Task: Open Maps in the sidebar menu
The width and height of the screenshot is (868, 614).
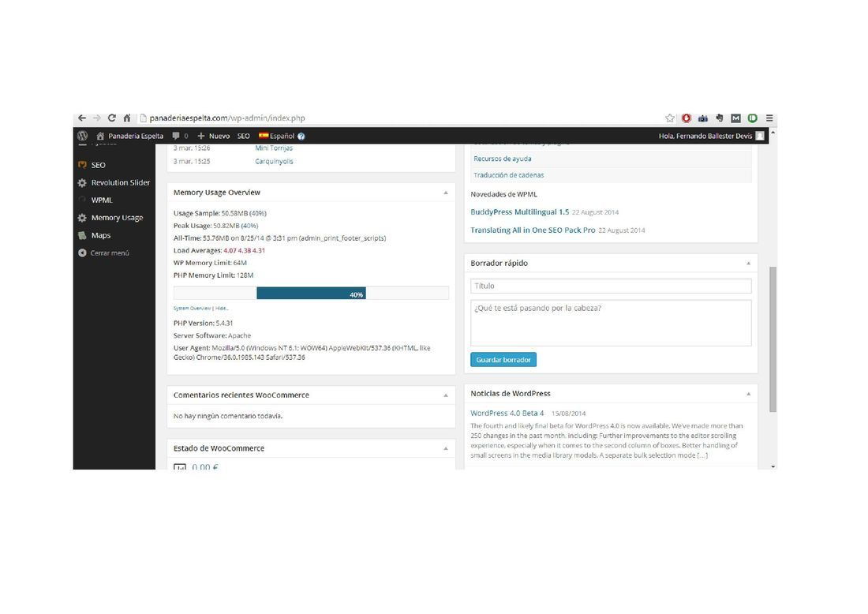Action: [101, 235]
